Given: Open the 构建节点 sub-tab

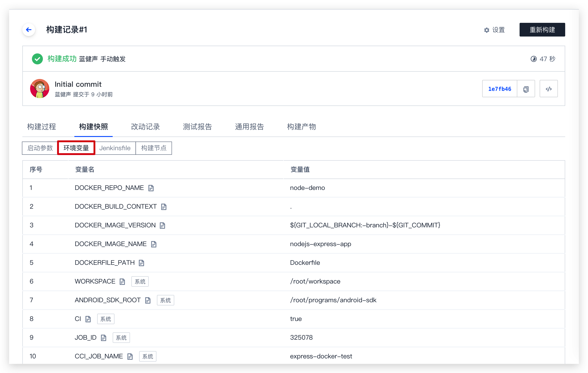Looking at the screenshot, I should (154, 148).
